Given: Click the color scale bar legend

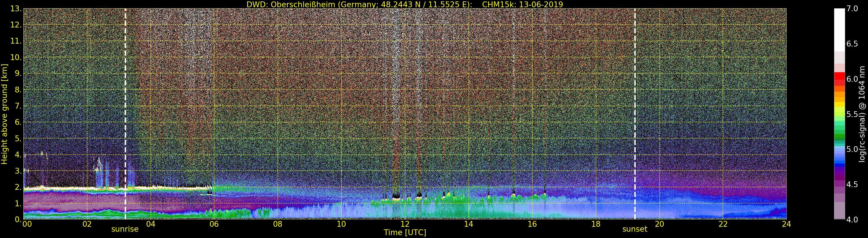Looking at the screenshot, I should click(839, 114).
